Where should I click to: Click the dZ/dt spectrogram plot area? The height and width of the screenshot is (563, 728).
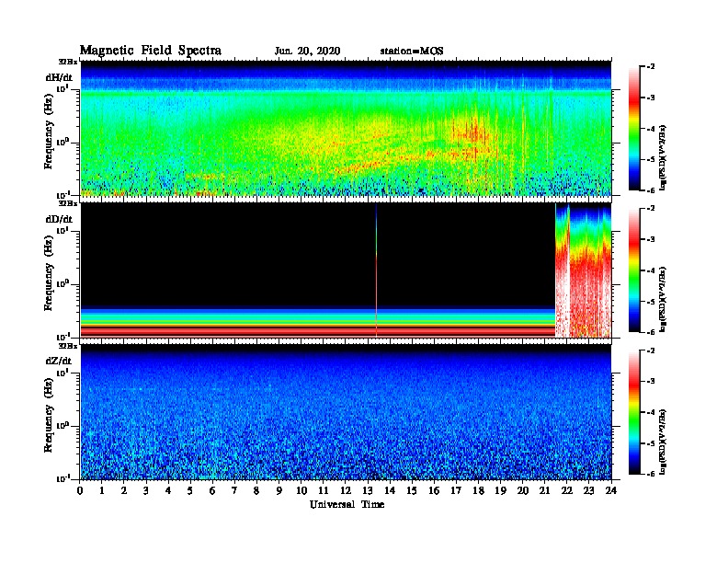click(346, 412)
